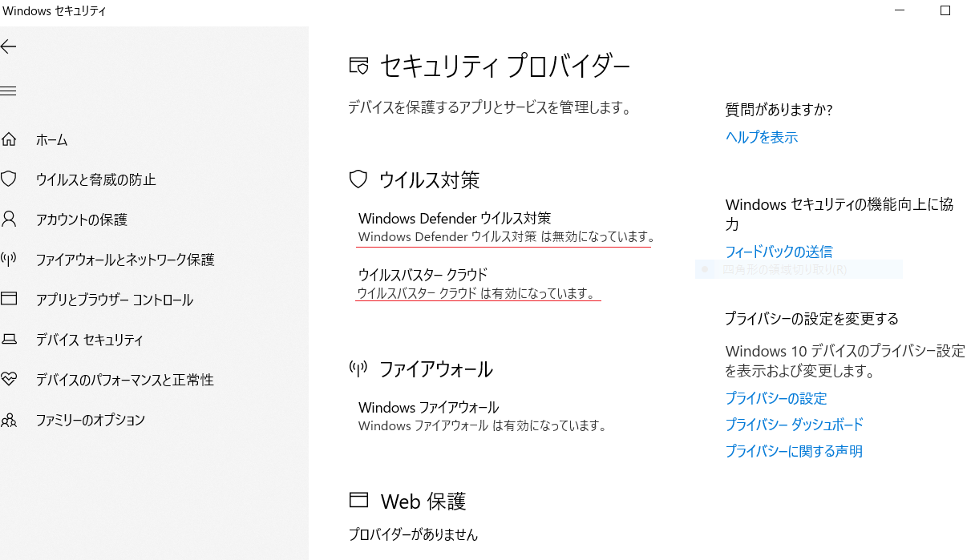Open プライバシーの設定 link

click(x=775, y=398)
